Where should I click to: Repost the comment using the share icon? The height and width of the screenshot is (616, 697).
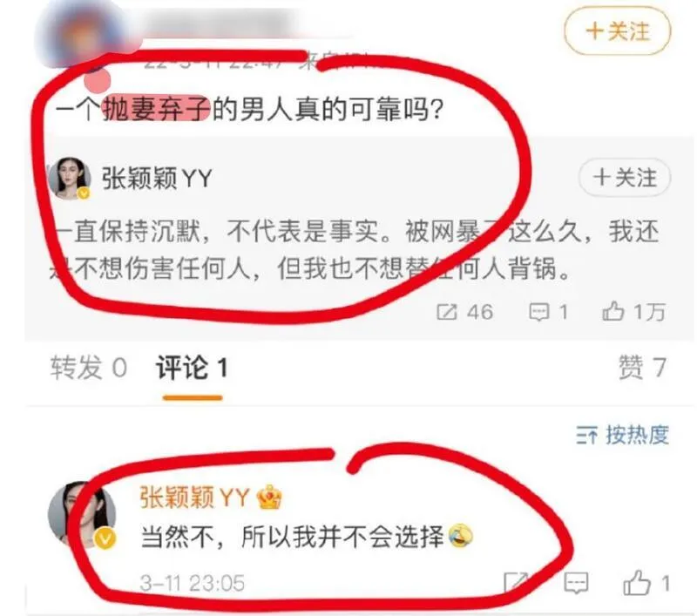tap(516, 582)
